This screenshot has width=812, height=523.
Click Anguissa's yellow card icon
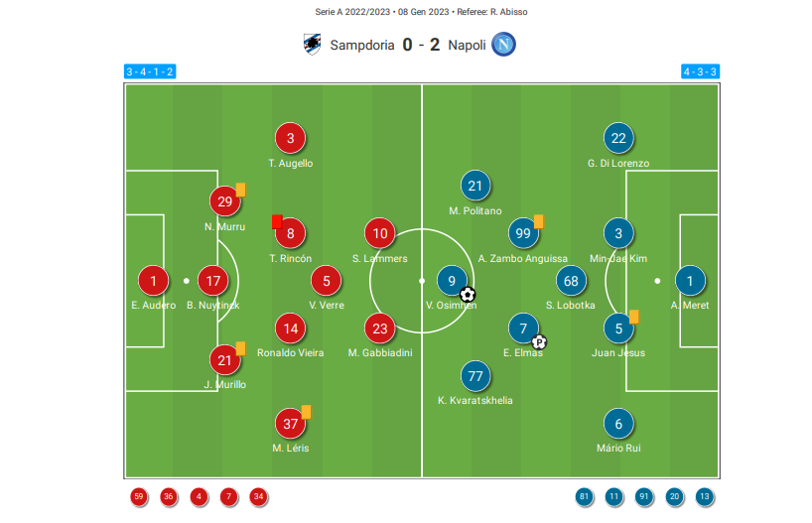pyautogui.click(x=539, y=221)
